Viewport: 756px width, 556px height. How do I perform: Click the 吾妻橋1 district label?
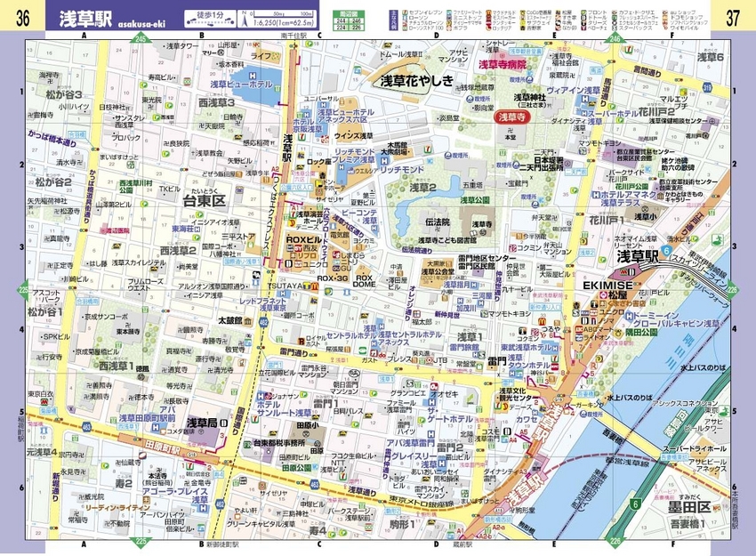pos(687,524)
